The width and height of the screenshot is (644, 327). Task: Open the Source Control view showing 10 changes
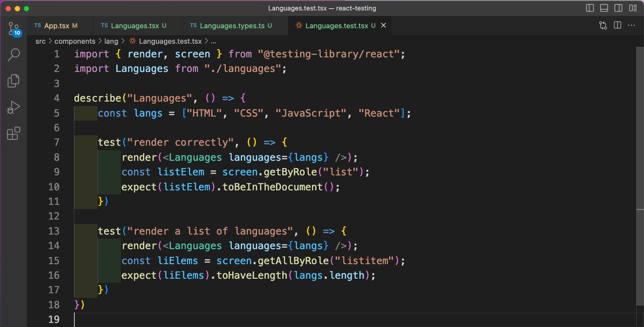click(13, 28)
